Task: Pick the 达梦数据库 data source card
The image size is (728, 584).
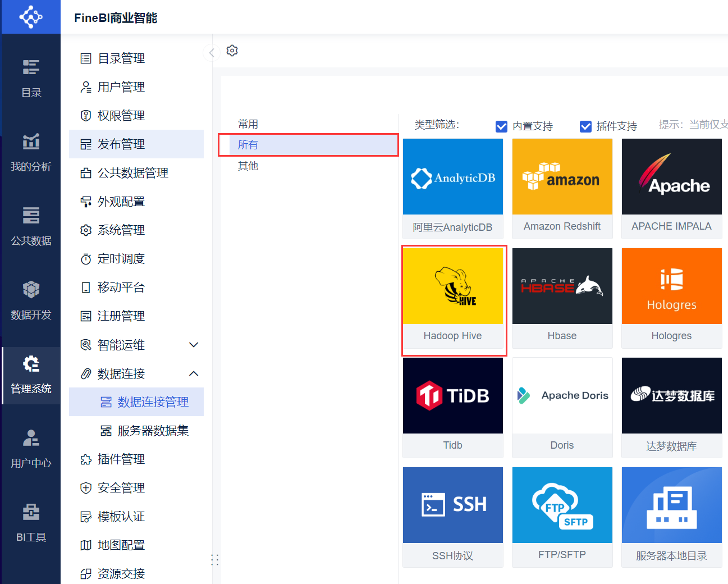Action: coord(672,408)
